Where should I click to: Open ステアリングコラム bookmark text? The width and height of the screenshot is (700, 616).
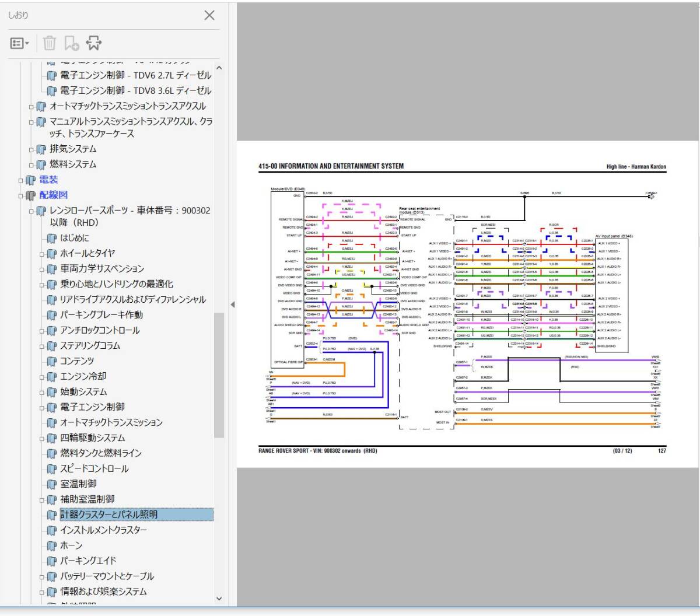pyautogui.click(x=90, y=345)
